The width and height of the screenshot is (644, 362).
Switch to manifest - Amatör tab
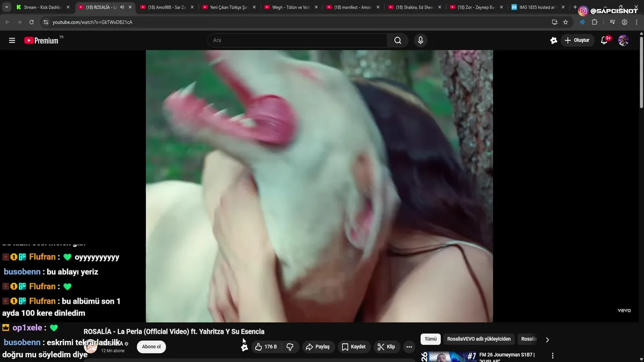352,8
